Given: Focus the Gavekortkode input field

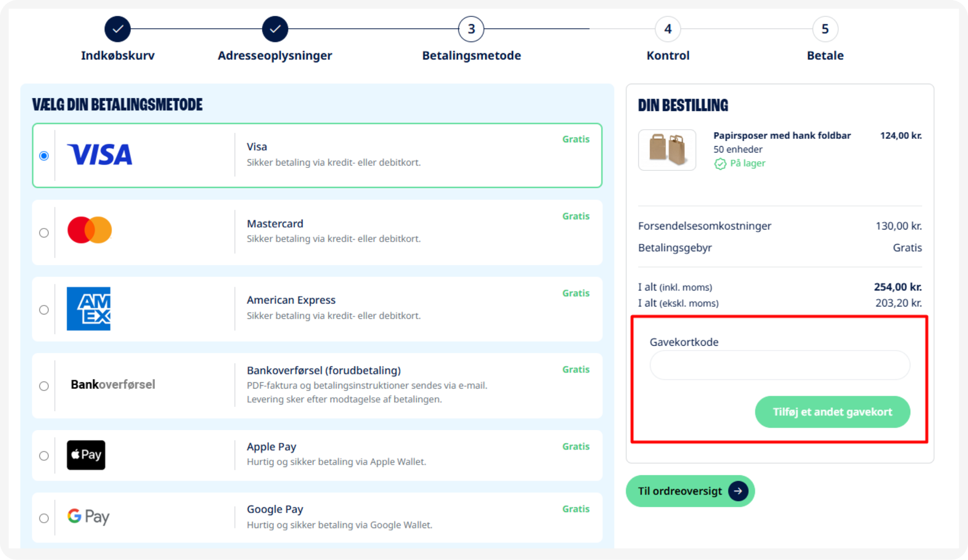Looking at the screenshot, I should [780, 365].
